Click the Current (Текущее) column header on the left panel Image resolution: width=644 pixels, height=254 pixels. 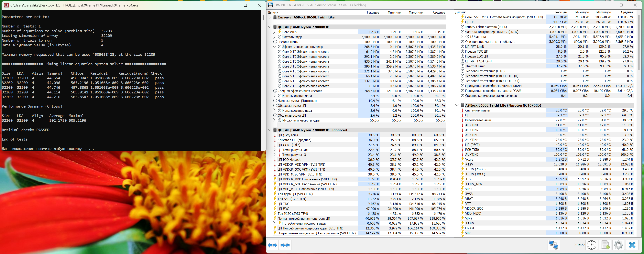click(x=373, y=12)
